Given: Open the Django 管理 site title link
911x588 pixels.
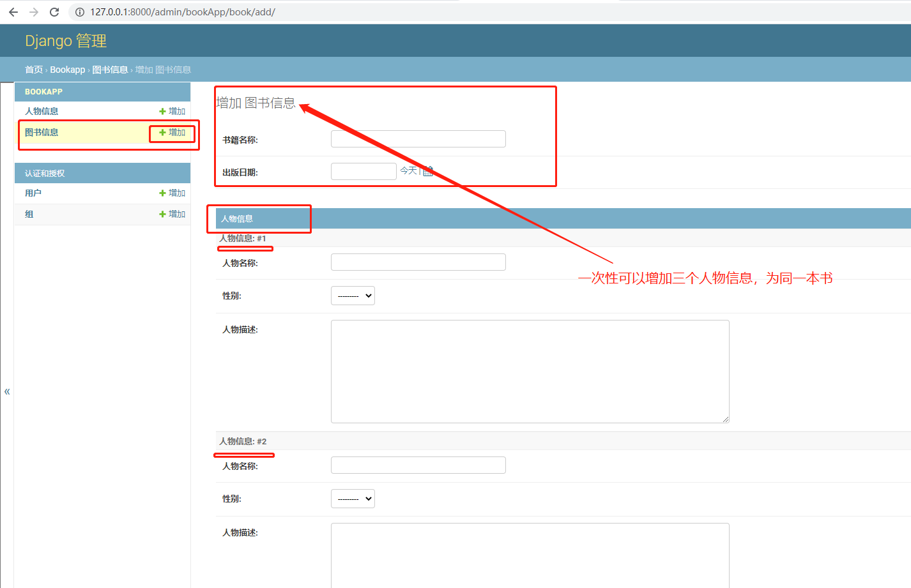Looking at the screenshot, I should click(66, 41).
